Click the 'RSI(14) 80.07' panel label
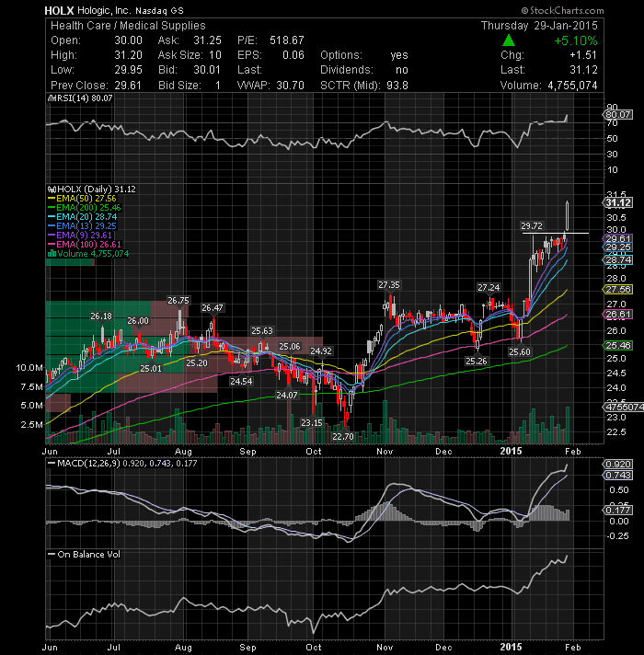 (x=80, y=98)
